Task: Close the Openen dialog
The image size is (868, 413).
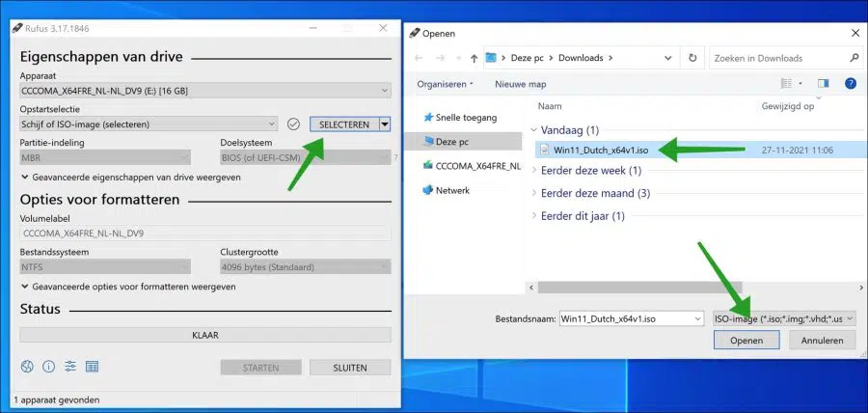Action: [854, 33]
